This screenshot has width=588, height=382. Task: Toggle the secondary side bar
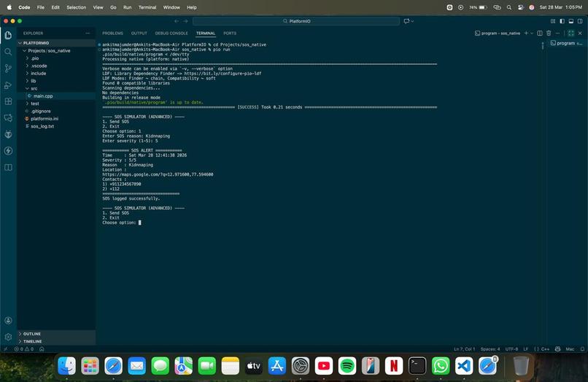tap(580, 21)
